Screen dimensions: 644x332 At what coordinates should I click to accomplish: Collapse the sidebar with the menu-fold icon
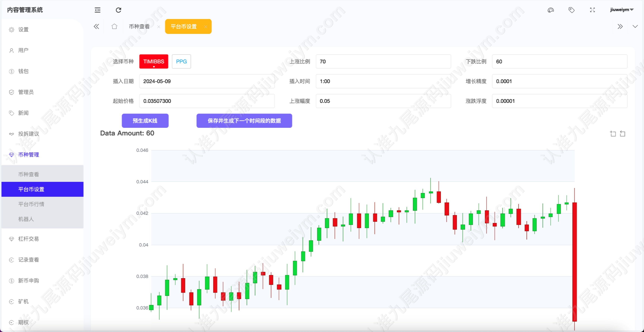[97, 10]
